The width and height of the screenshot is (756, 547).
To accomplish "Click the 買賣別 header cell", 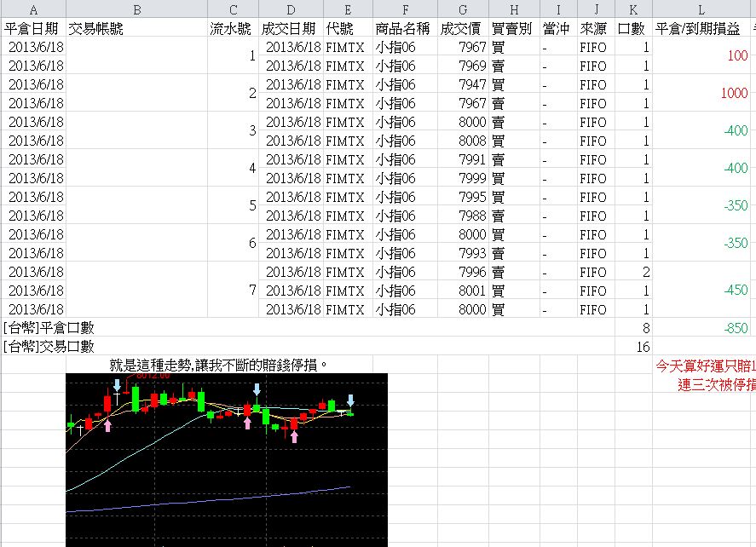I will (515, 28).
